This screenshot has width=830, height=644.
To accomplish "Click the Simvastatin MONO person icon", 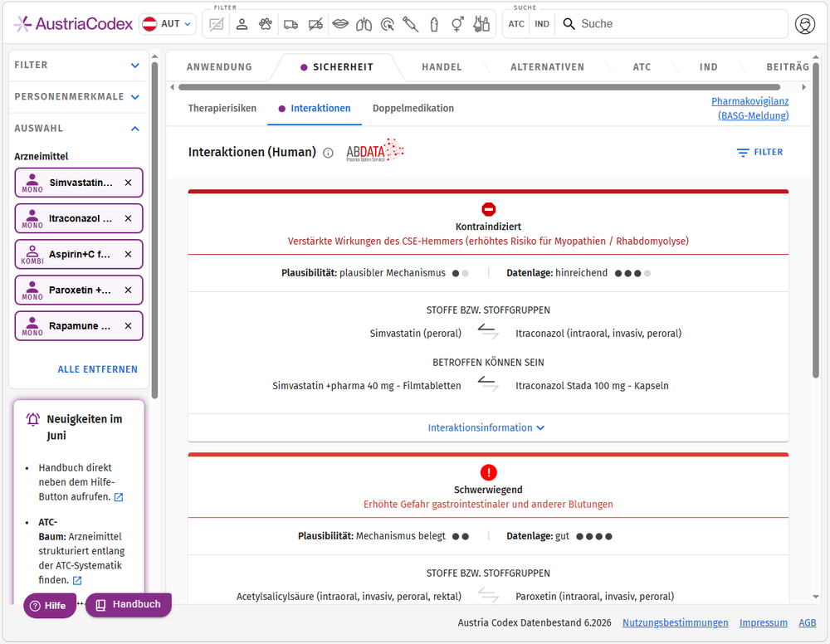I will coord(32,183).
